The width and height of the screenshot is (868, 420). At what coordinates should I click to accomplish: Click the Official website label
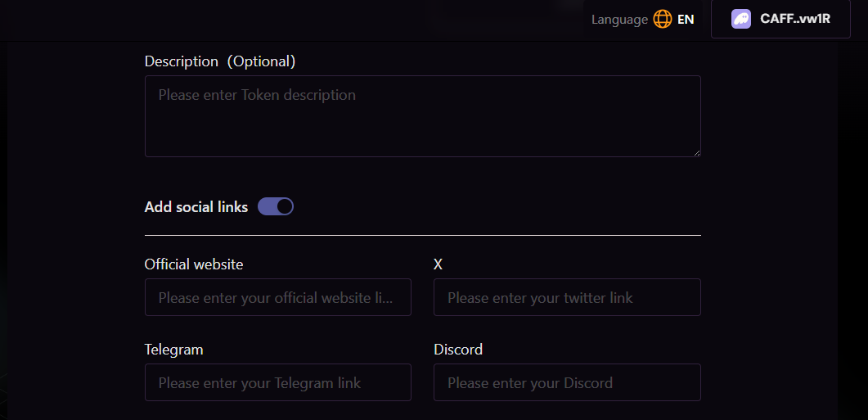click(194, 264)
